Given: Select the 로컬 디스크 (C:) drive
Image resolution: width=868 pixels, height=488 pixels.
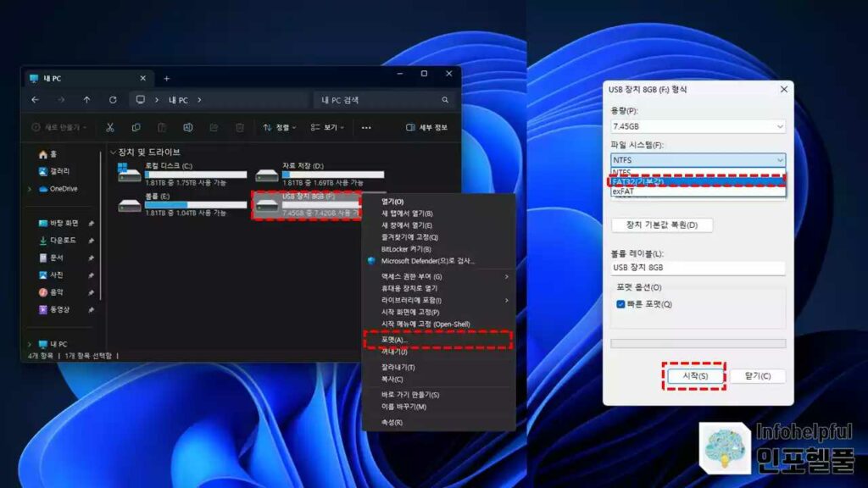Looking at the screenshot, I should [x=183, y=175].
